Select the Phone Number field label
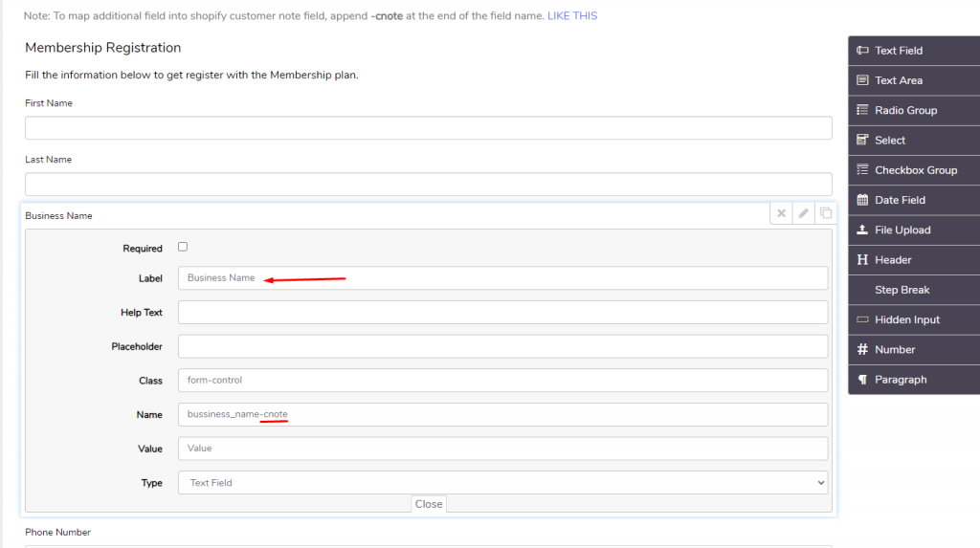 57,533
